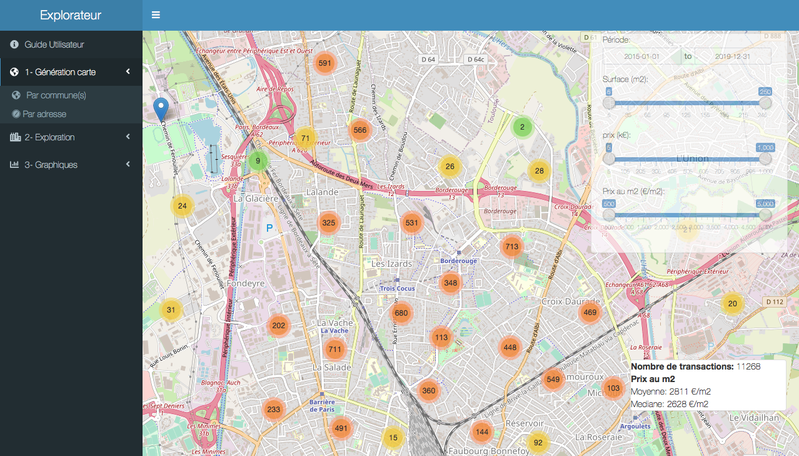
Task: Toggle the sidebar with the hamburger icon
Action: [156, 15]
